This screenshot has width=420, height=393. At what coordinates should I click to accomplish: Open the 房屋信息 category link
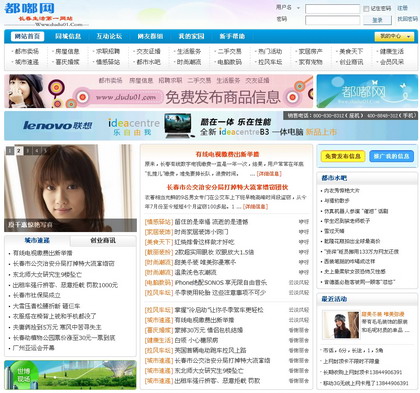coord(67,51)
